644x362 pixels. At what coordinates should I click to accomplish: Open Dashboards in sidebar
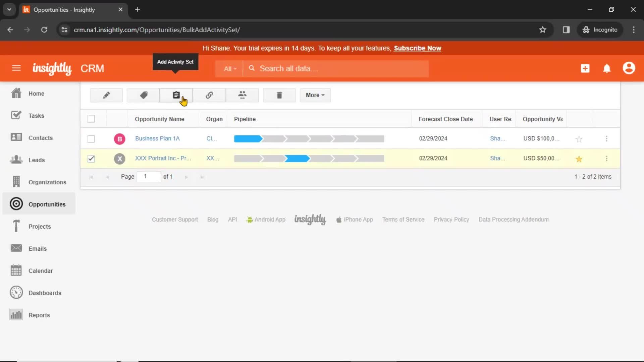pyautogui.click(x=39, y=293)
